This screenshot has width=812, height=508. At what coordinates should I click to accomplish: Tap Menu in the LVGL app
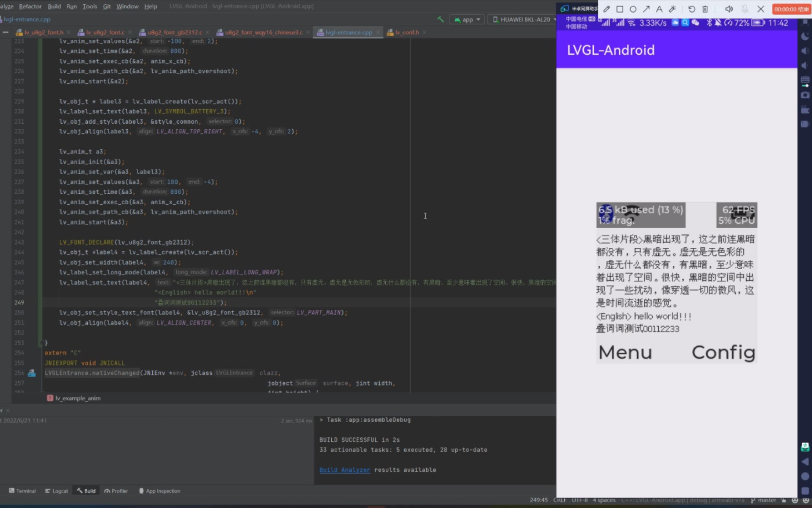[625, 352]
